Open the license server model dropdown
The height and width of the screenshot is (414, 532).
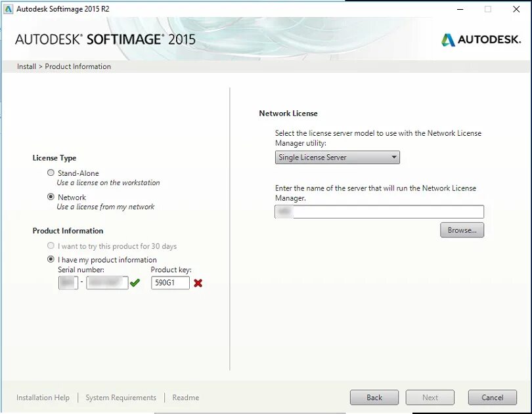tap(337, 157)
